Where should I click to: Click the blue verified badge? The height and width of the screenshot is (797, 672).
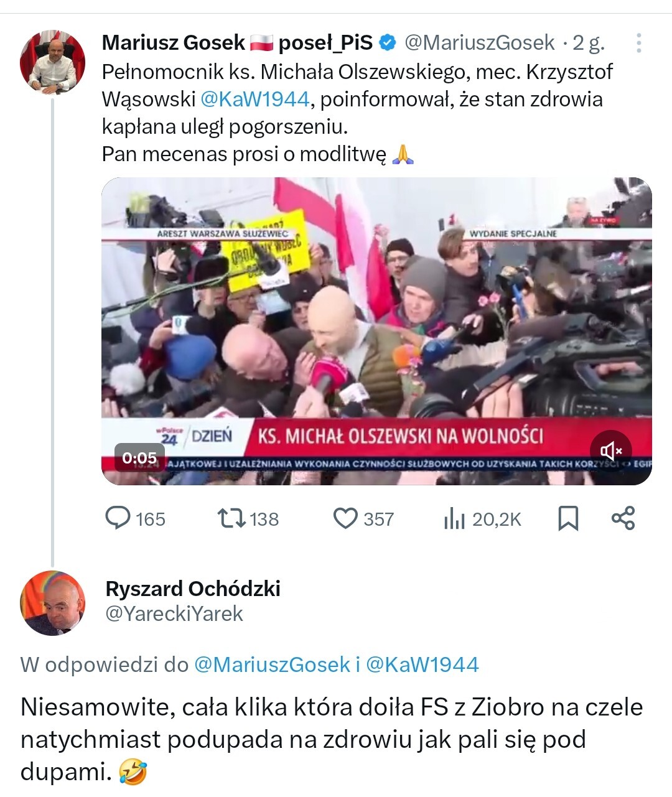[388, 43]
